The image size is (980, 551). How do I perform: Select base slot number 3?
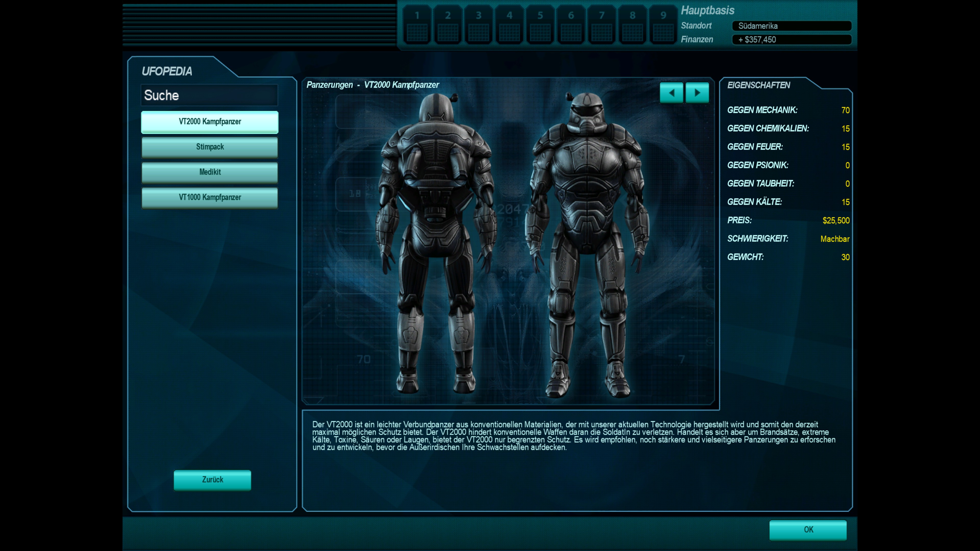tap(479, 25)
